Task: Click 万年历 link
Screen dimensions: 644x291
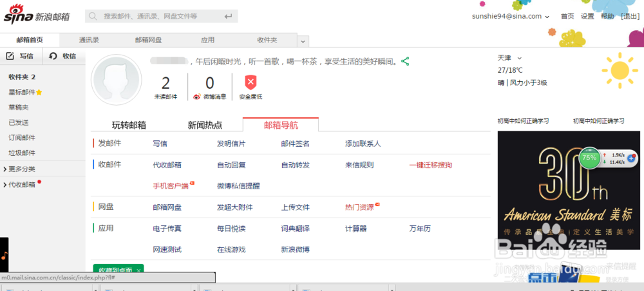Action: click(x=420, y=229)
